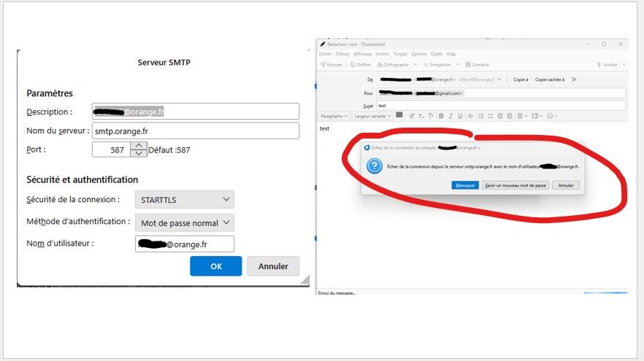Click outdent icon

point(500,116)
